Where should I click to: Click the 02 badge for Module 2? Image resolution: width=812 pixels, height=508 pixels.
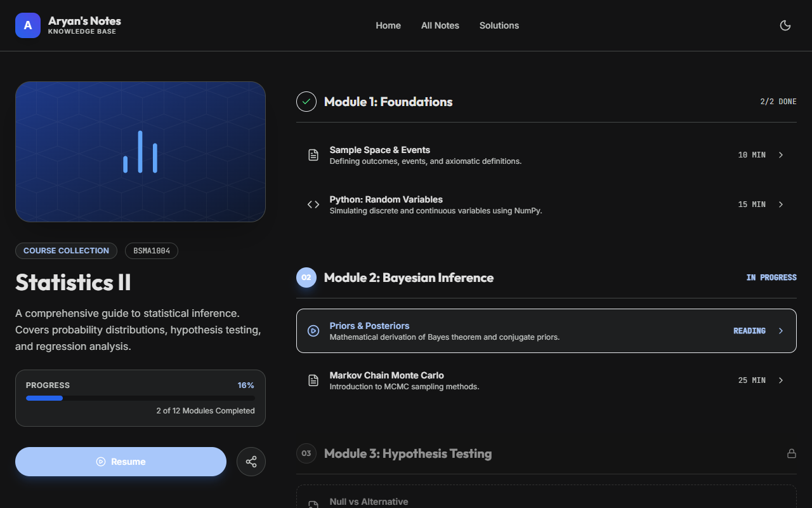tap(306, 277)
